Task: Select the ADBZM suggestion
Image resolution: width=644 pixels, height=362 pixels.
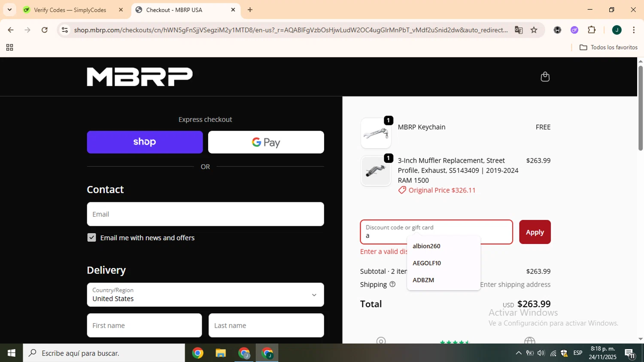Action: pos(444,280)
